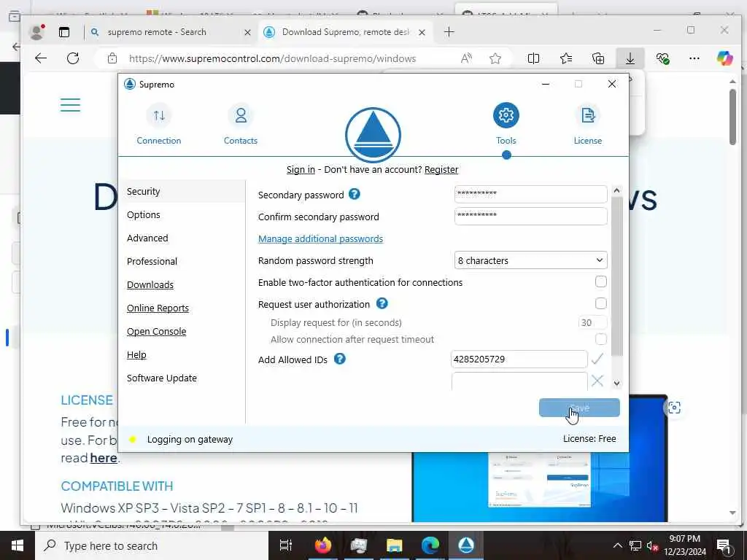This screenshot has width=747, height=560.
Task: Open the License section in Supremo
Action: pyautogui.click(x=587, y=124)
